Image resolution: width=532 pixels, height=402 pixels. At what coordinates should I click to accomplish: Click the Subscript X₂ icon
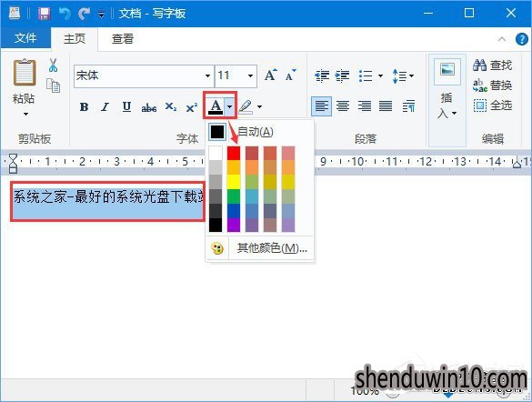click(171, 107)
